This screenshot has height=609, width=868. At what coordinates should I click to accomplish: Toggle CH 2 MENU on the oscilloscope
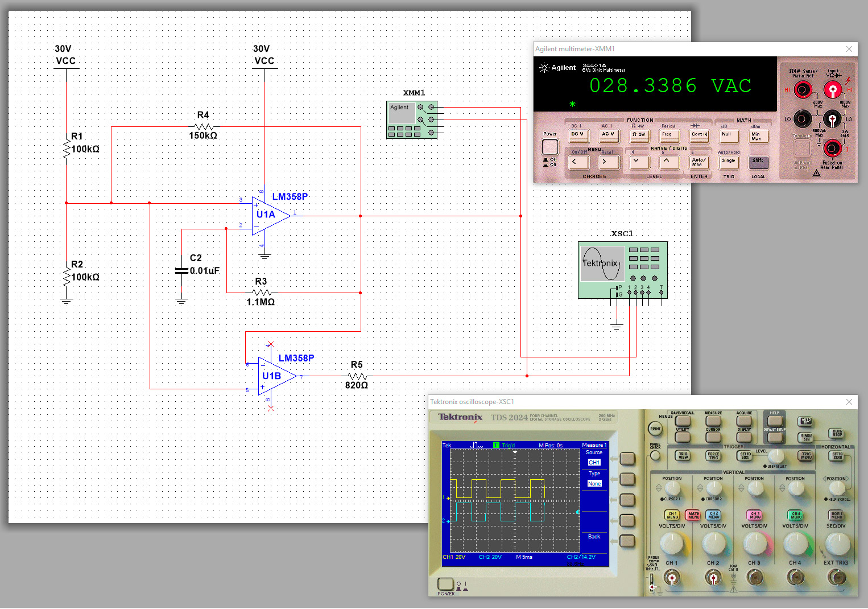pyautogui.click(x=714, y=515)
